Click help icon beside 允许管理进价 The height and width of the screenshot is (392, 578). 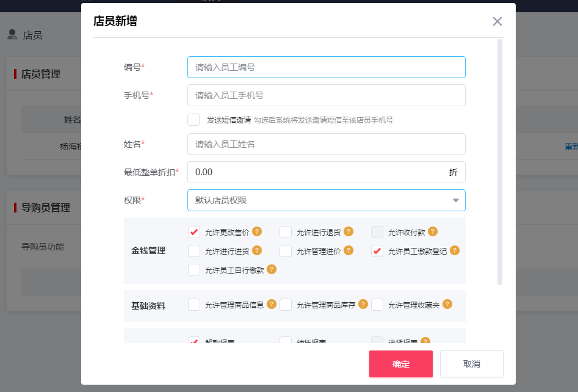point(349,251)
